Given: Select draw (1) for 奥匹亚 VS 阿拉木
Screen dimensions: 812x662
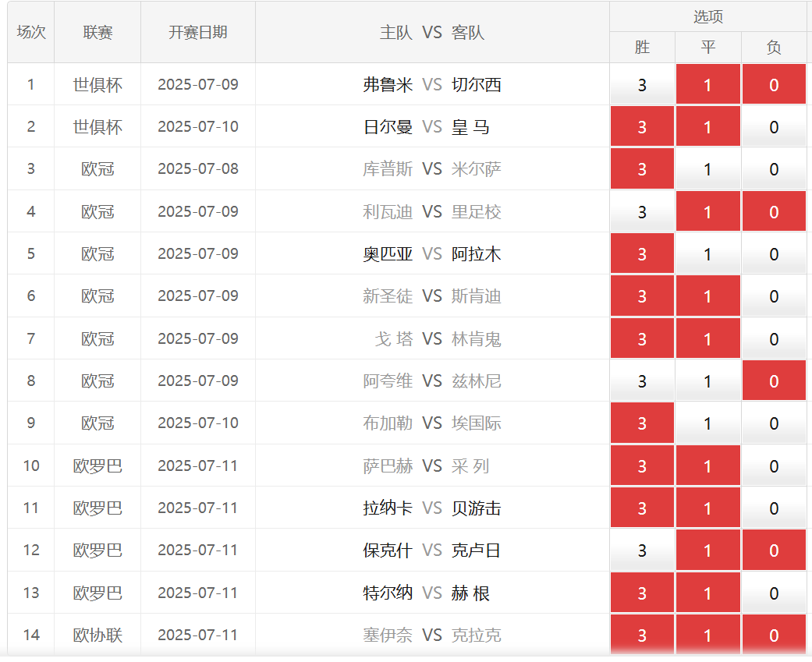Looking at the screenshot, I should [708, 253].
